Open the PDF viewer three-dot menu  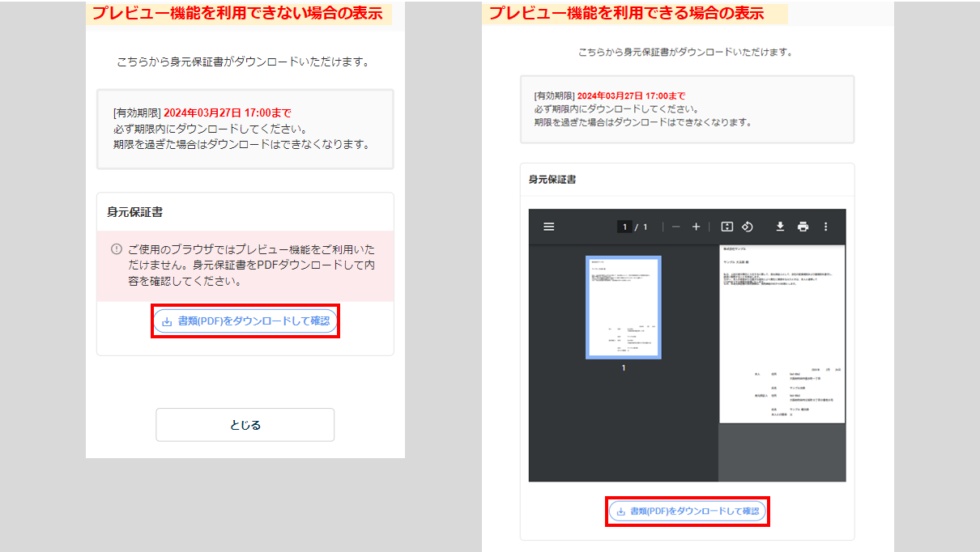(x=826, y=227)
